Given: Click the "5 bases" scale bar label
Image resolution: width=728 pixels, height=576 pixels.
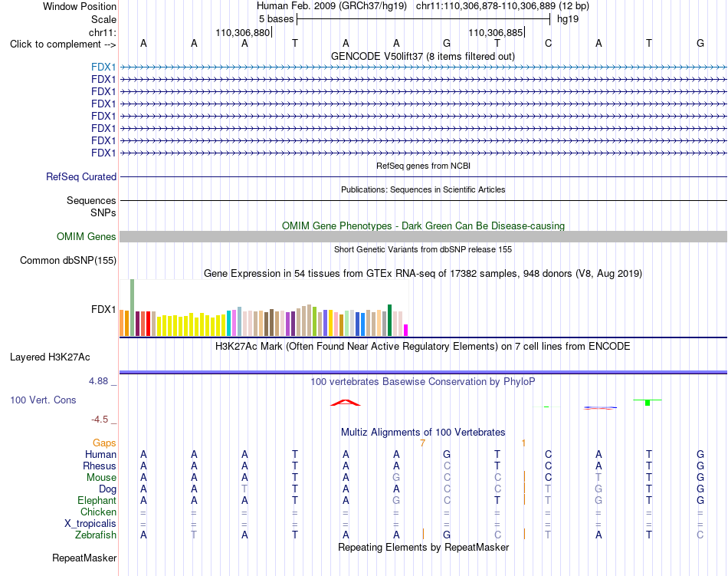Looking at the screenshot, I should (276, 19).
